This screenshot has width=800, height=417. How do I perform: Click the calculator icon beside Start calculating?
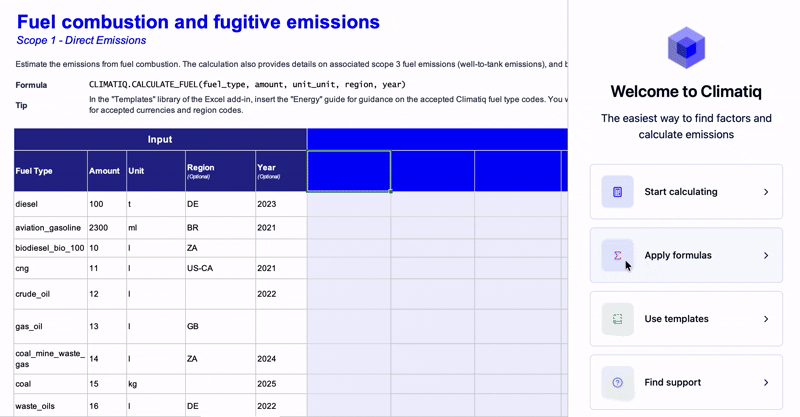(x=617, y=192)
